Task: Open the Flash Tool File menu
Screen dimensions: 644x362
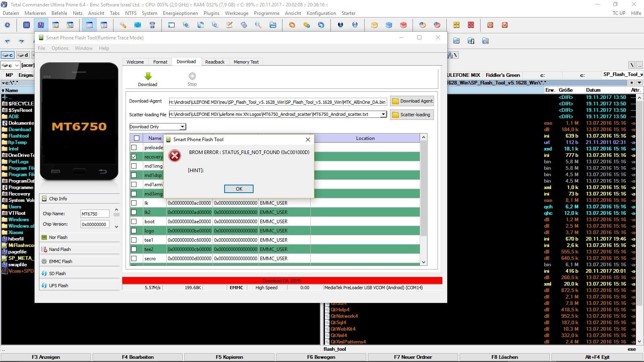Action: [41, 48]
